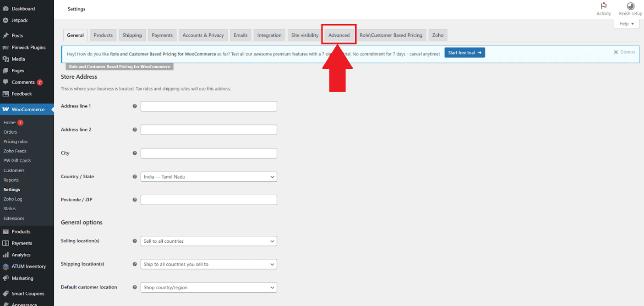This screenshot has width=644, height=306.
Task: Dismiss the pricing plugin notice
Action: pyautogui.click(x=624, y=52)
